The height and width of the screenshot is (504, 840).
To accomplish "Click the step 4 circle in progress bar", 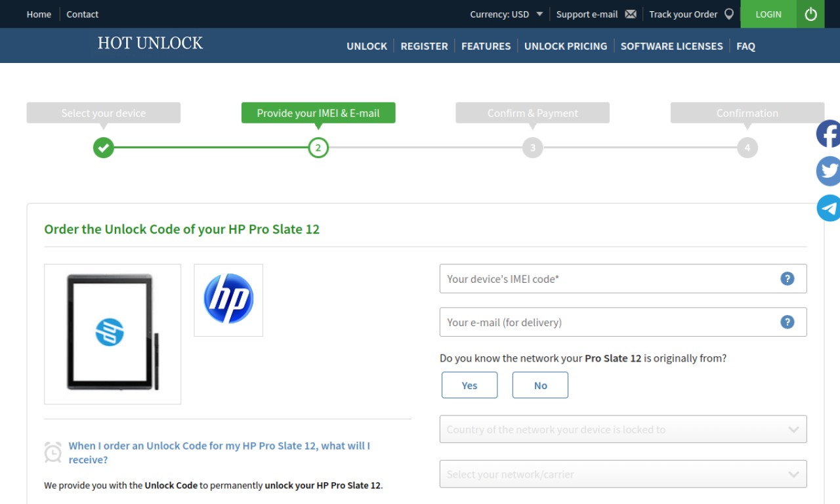I will click(747, 148).
